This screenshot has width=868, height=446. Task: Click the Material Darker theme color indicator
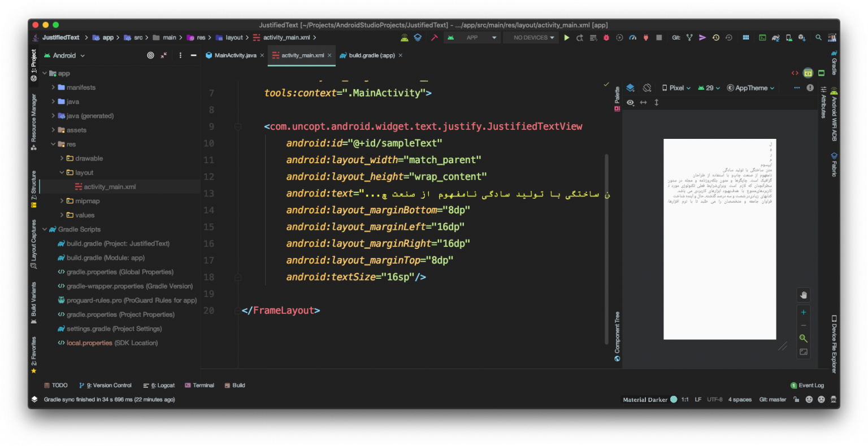pyautogui.click(x=674, y=400)
